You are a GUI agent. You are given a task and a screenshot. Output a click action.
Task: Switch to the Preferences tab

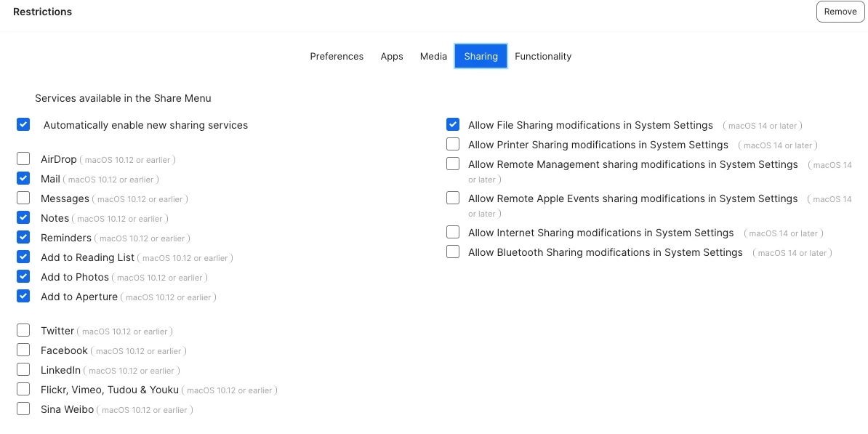pyautogui.click(x=337, y=56)
